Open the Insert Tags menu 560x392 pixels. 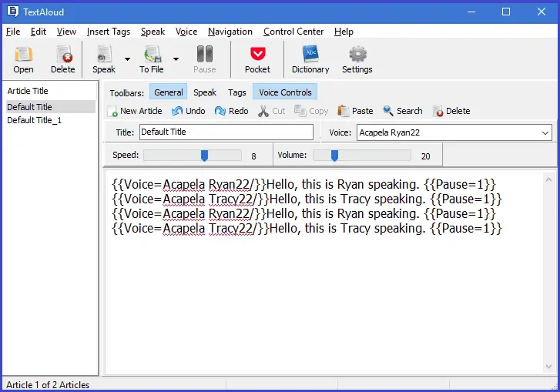point(108,32)
